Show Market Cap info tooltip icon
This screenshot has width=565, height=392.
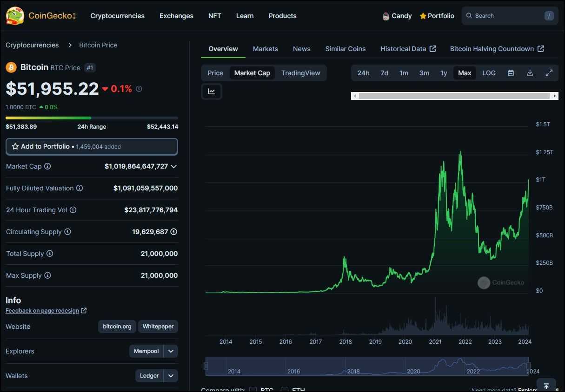click(47, 166)
